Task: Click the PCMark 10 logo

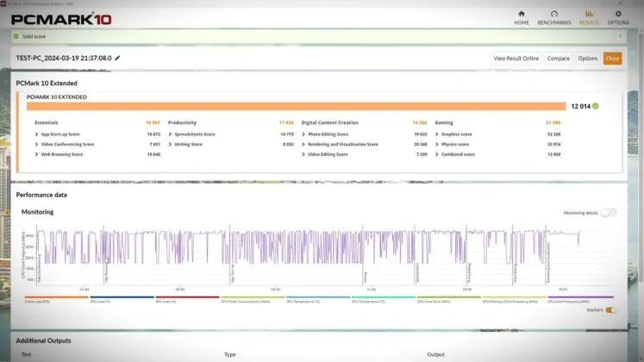Action: pos(61,19)
